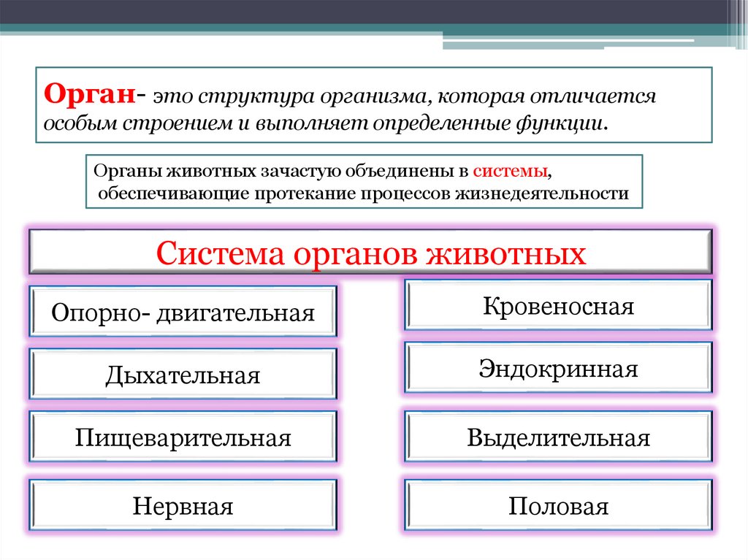Screen dimensions: 748x560
Task: Click the "Система органов животных" header
Action: (370, 253)
